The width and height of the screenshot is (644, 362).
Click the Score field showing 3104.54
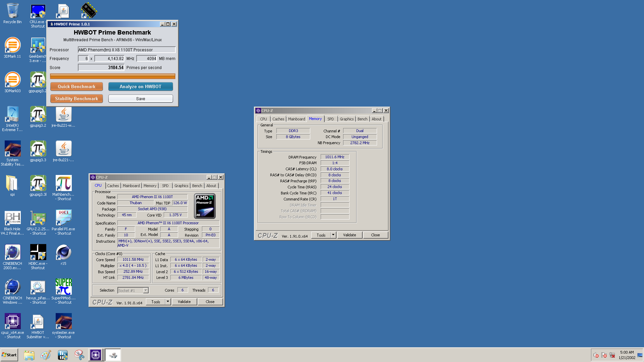(x=101, y=67)
